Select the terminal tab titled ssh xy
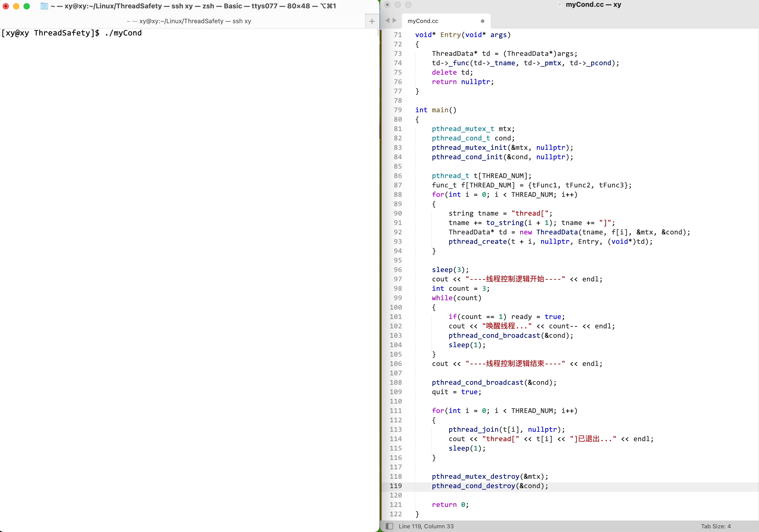 click(188, 21)
